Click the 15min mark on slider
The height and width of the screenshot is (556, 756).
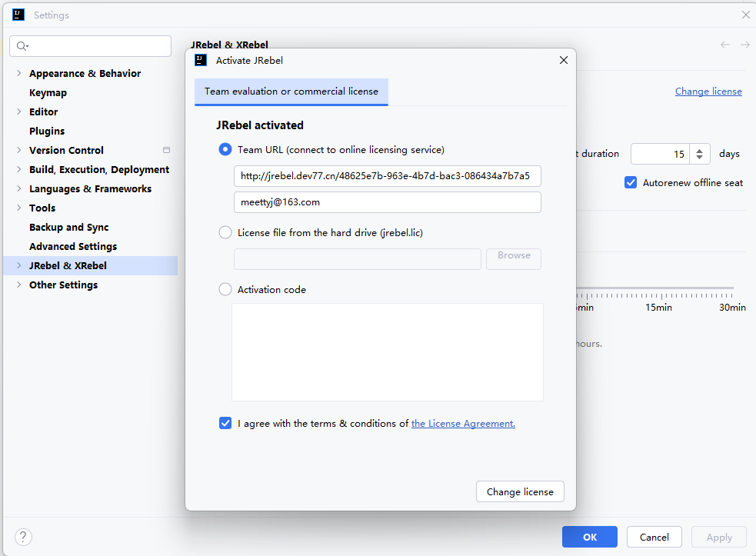(658, 295)
